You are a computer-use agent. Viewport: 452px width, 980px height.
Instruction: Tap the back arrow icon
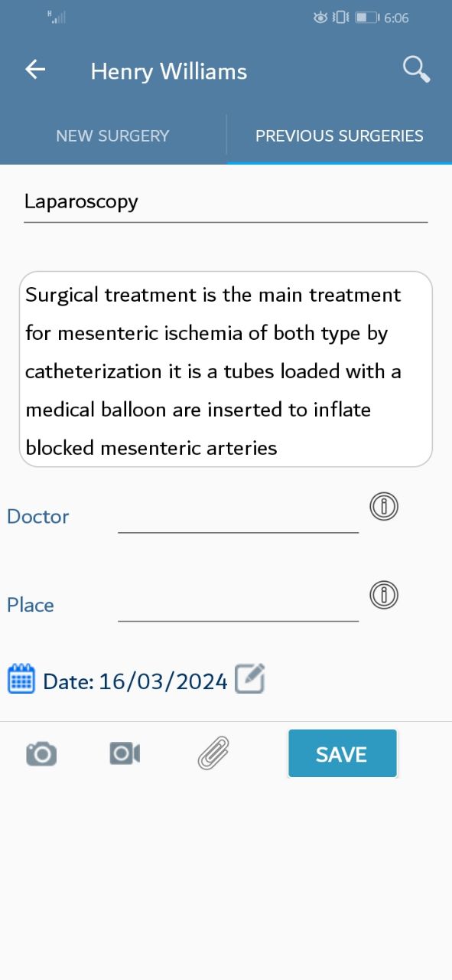click(35, 70)
